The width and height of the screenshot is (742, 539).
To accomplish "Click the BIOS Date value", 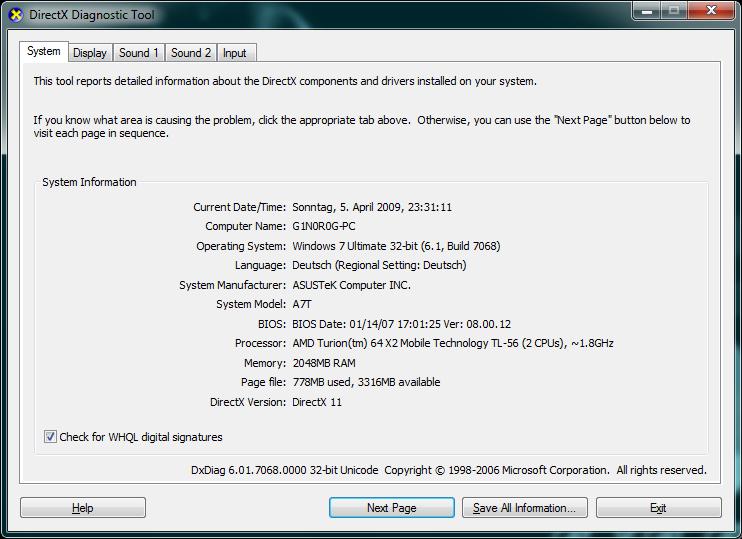I will pos(401,324).
